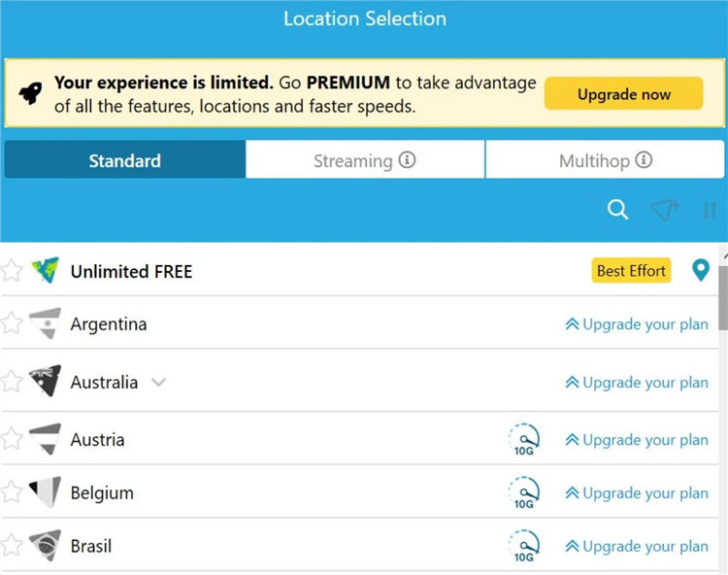Select the Austria location name
This screenshot has height=575, width=728.
(97, 439)
